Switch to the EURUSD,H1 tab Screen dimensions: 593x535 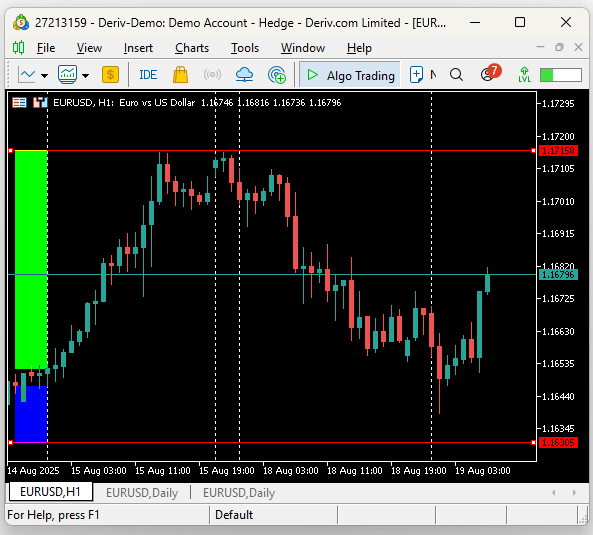pos(50,492)
